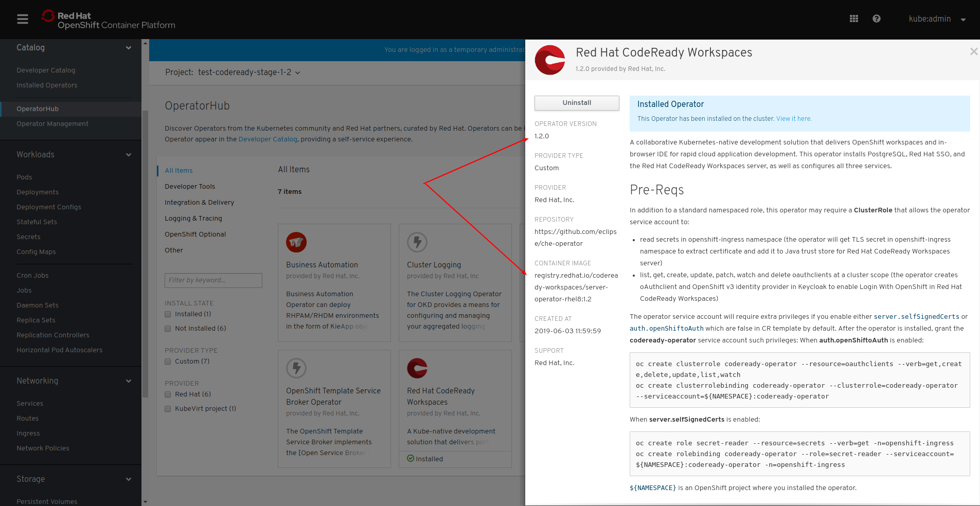Image resolution: width=980 pixels, height=506 pixels.
Task: Open Secrets under Workloads
Action: click(x=28, y=237)
